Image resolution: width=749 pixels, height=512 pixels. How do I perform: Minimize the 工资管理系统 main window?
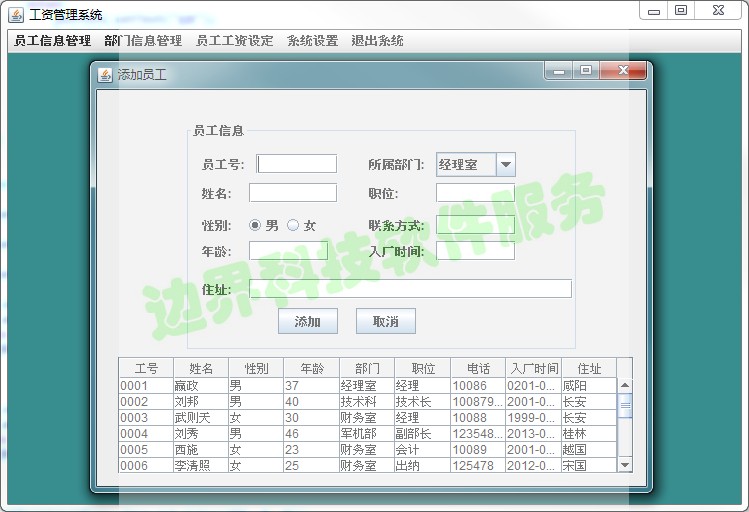pos(654,11)
